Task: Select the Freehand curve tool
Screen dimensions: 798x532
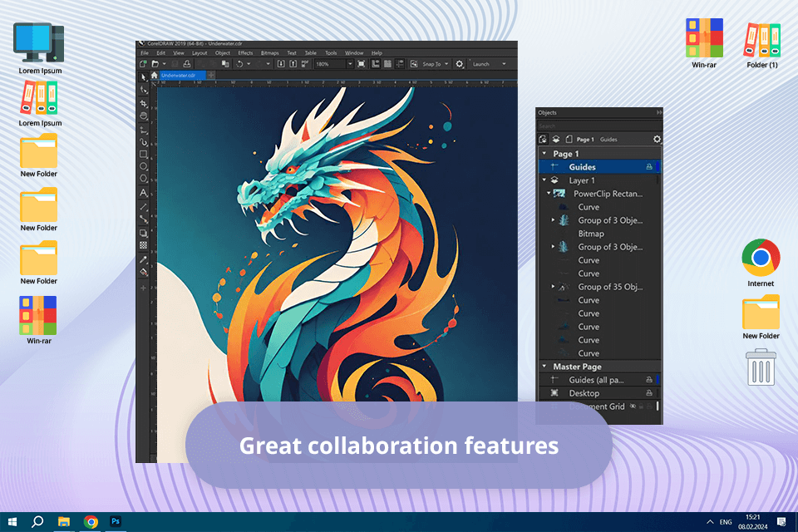Action: pos(144,130)
